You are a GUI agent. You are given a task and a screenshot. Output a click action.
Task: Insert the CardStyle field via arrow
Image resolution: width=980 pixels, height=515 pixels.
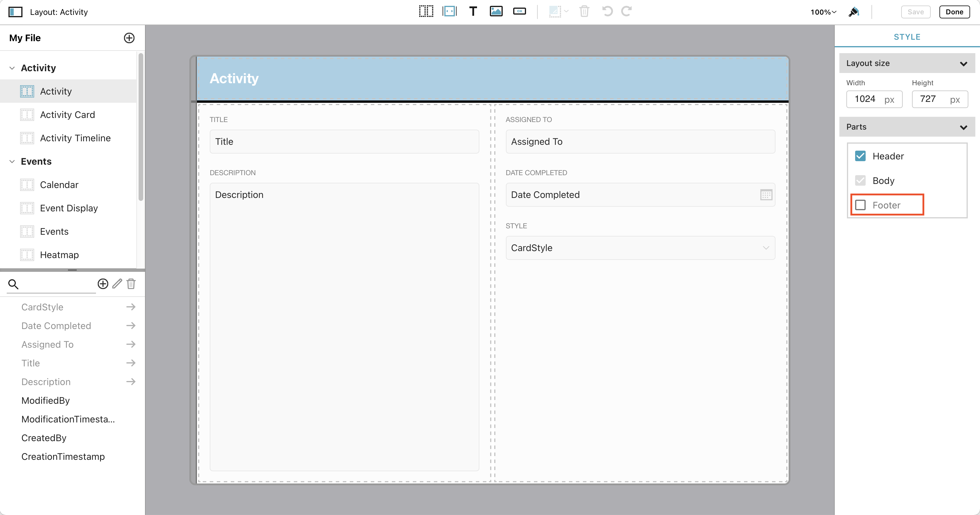(x=131, y=307)
